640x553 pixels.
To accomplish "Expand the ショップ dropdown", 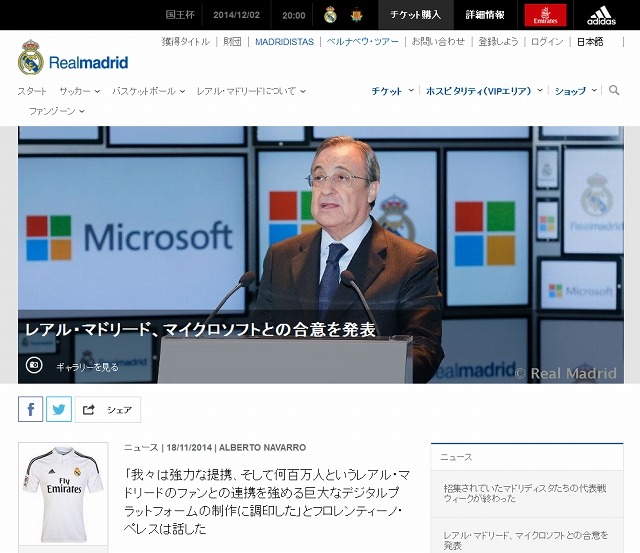I will tap(576, 91).
